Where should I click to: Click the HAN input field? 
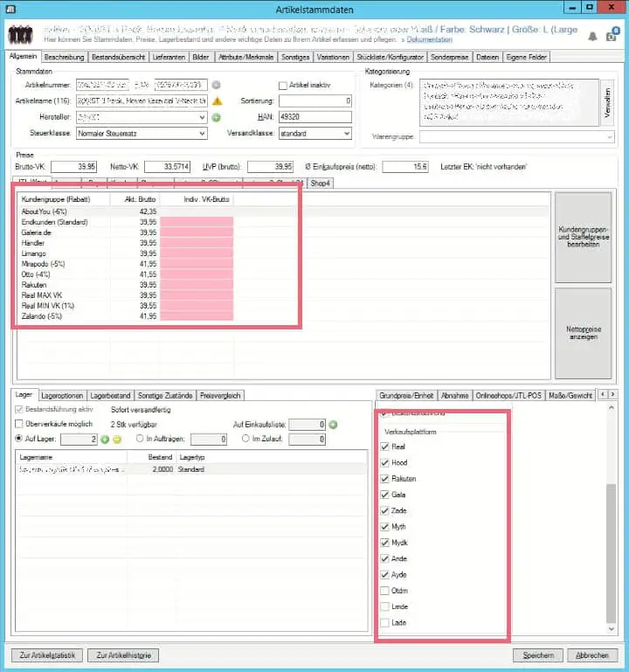tap(314, 117)
